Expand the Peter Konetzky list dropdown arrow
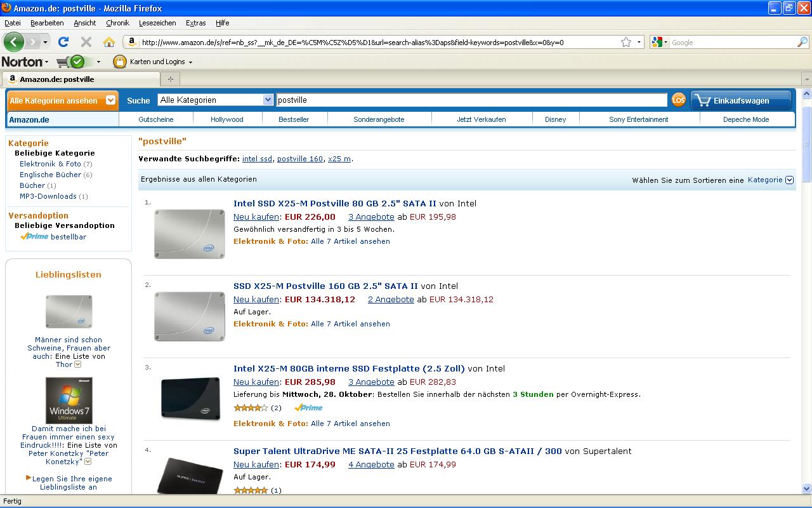Viewport: 812px width, 508px height. (88, 462)
